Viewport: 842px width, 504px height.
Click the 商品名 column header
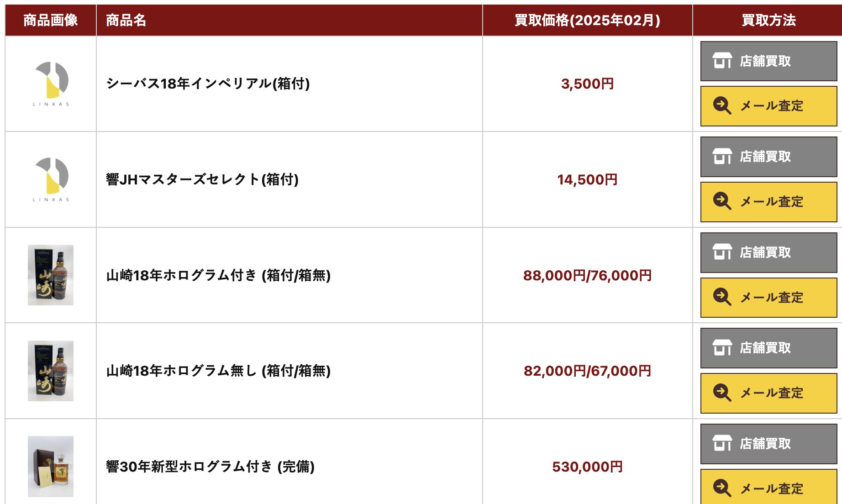coord(126,20)
